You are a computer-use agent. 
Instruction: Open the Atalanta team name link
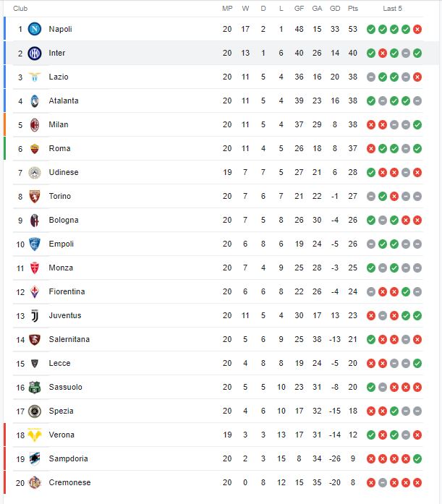pyautogui.click(x=64, y=101)
